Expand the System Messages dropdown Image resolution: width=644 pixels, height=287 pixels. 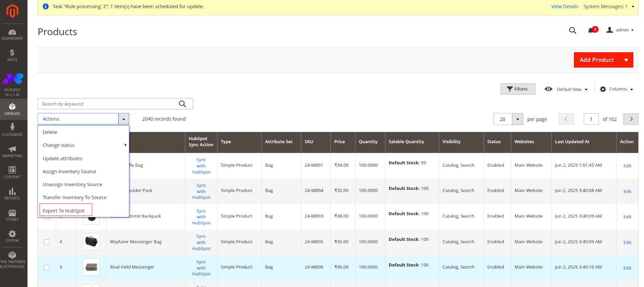[609, 6]
